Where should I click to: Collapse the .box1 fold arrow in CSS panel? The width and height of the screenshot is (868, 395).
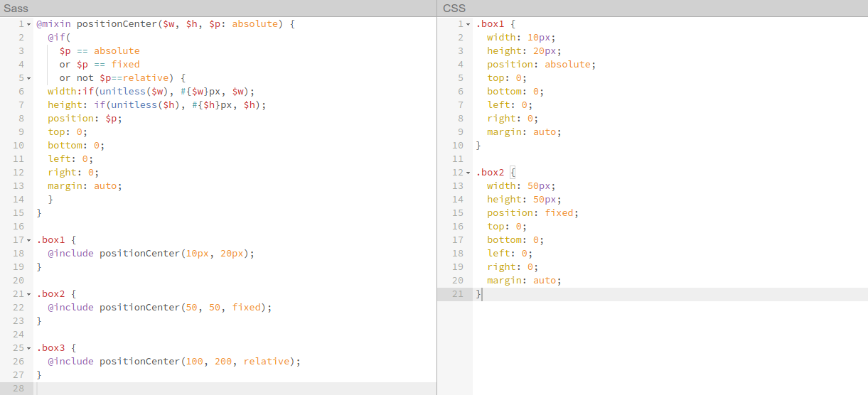click(x=468, y=24)
